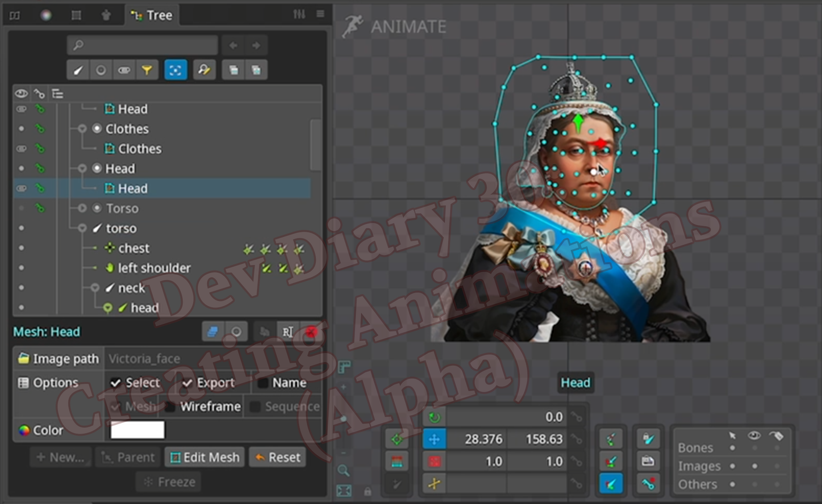Click the rename icon beside Mesh: Head
Image resolution: width=822 pixels, height=504 pixels.
[288, 332]
